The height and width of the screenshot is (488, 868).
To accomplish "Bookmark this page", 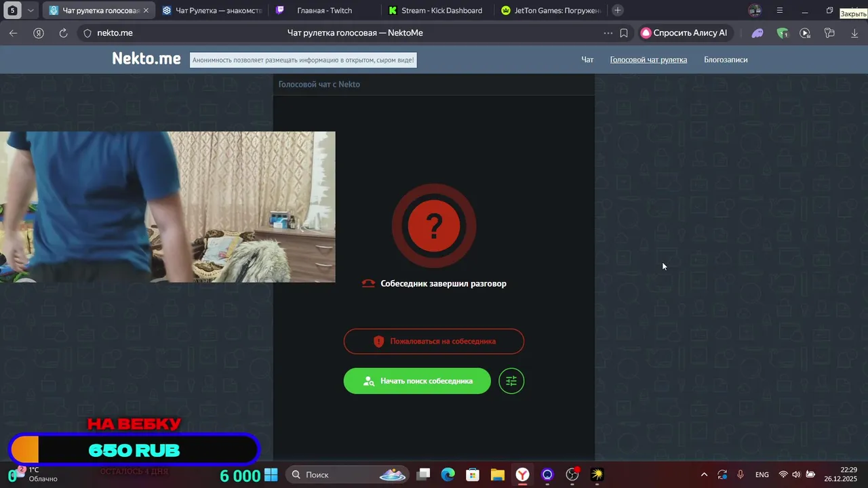I will click(624, 33).
